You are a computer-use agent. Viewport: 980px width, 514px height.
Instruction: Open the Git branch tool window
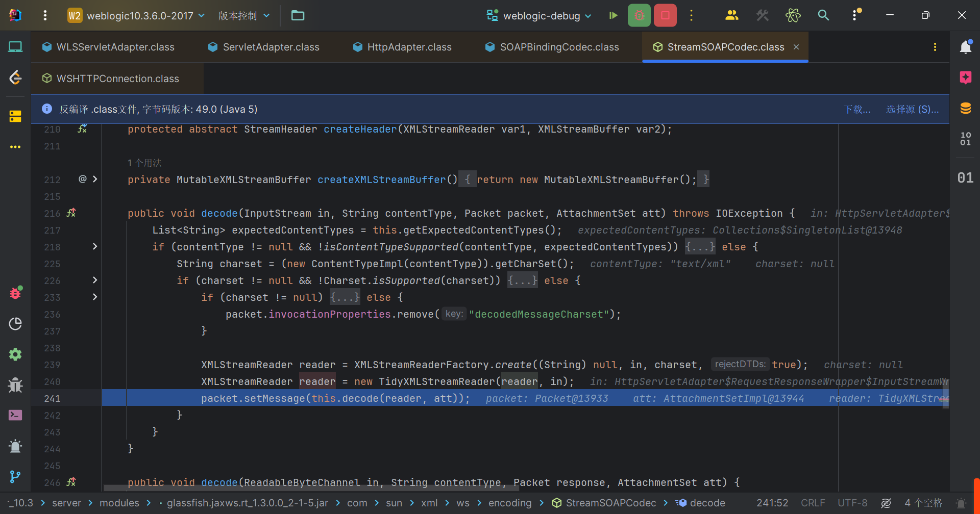click(x=15, y=477)
